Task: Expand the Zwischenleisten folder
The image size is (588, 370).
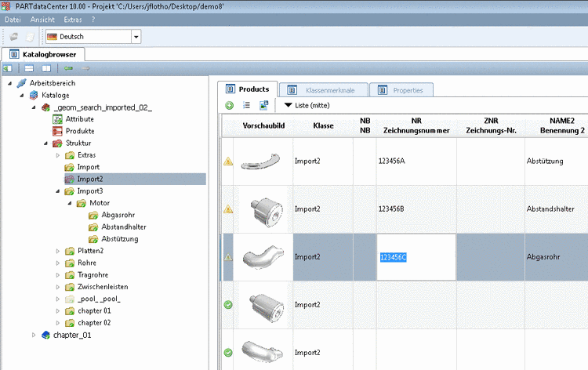Action: tap(58, 287)
